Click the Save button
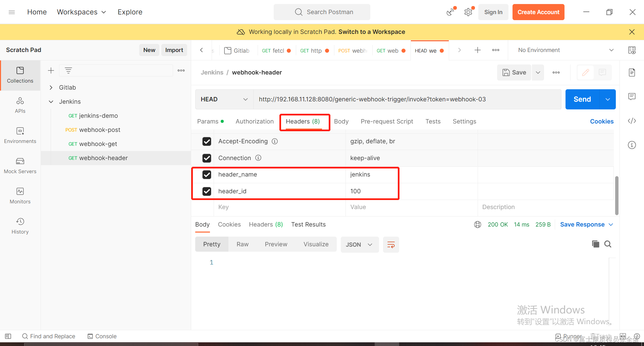 click(514, 72)
